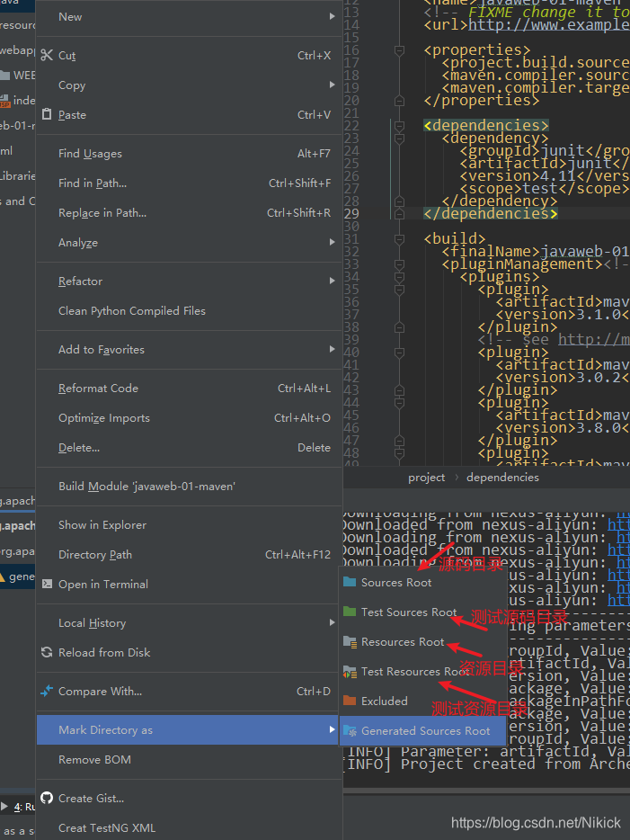Image resolution: width=630 pixels, height=840 pixels.
Task: Select Optimize Imports
Action: point(189,418)
